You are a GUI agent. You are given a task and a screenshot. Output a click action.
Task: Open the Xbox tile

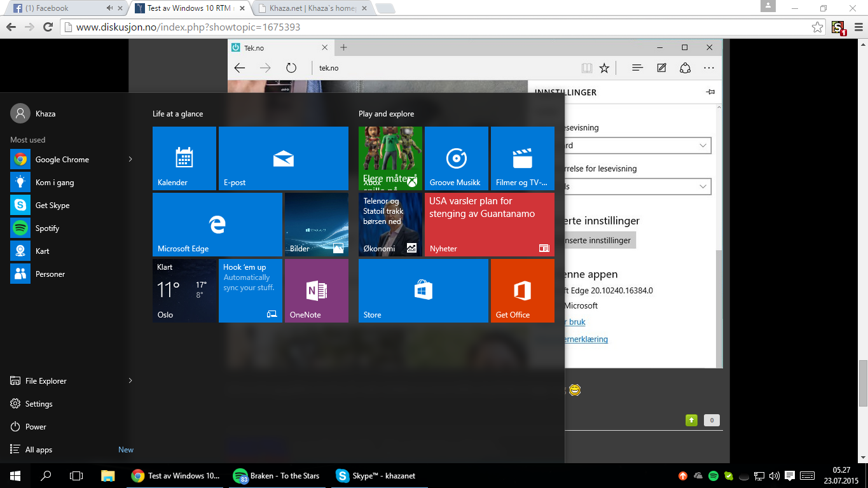[390, 158]
